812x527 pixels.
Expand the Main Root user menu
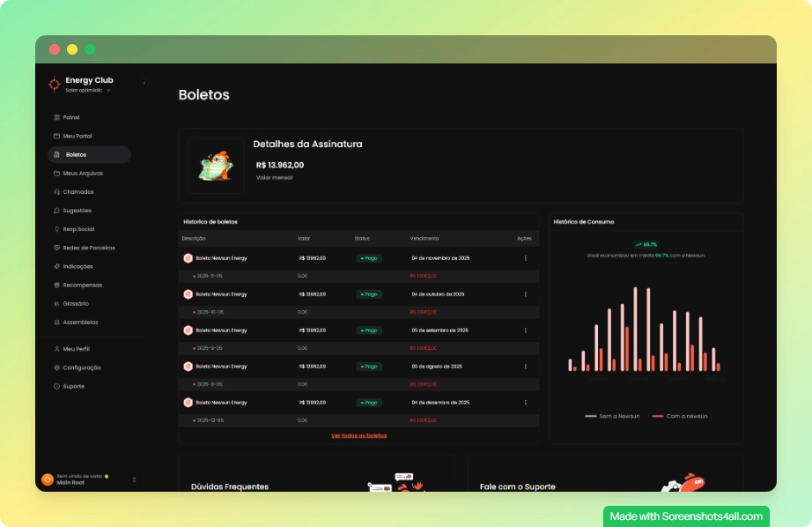[134, 479]
